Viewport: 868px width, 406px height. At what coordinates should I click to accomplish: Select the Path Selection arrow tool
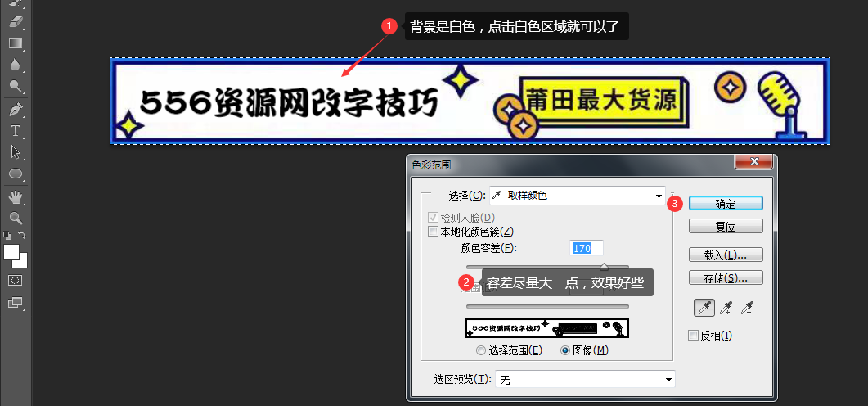point(16,152)
